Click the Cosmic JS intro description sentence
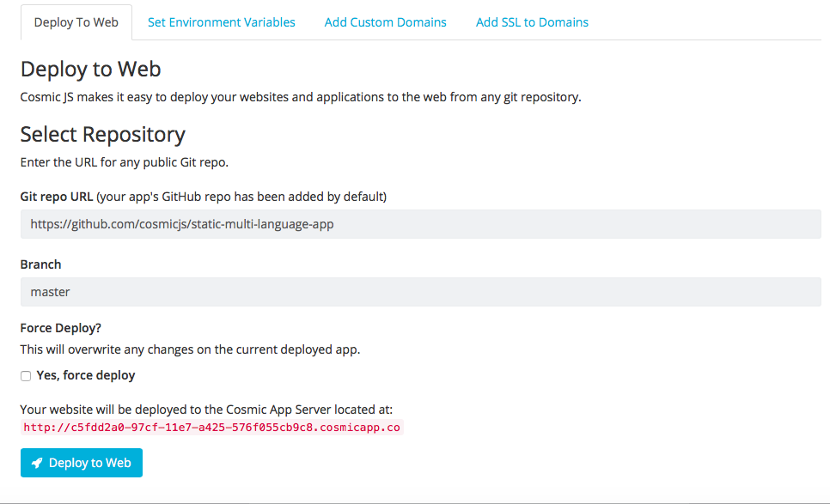The height and width of the screenshot is (504, 830). [300, 97]
